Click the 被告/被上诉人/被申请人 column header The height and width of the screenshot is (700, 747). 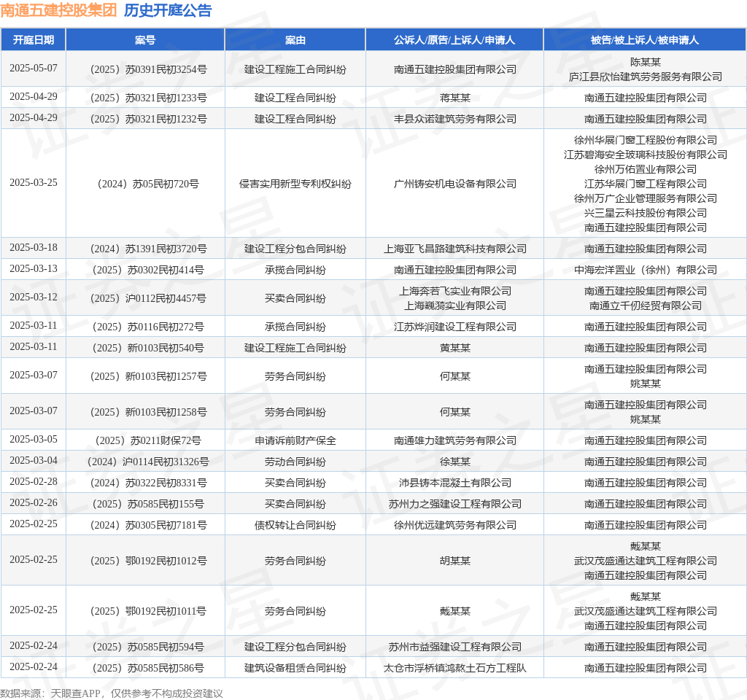[645, 40]
